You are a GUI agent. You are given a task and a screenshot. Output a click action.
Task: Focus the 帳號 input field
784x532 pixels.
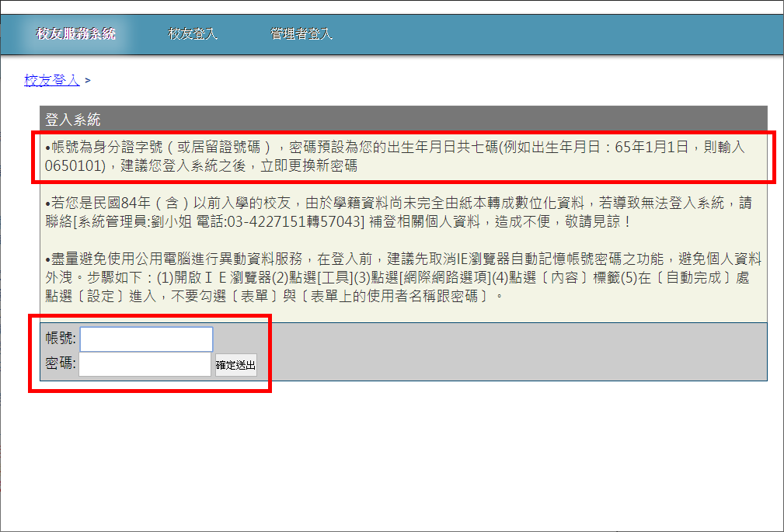[x=146, y=339]
